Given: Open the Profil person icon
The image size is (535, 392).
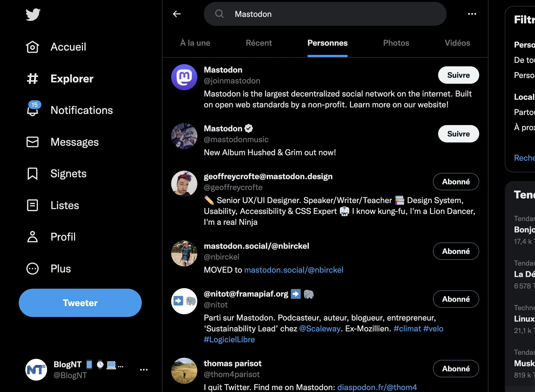Looking at the screenshot, I should point(32,237).
